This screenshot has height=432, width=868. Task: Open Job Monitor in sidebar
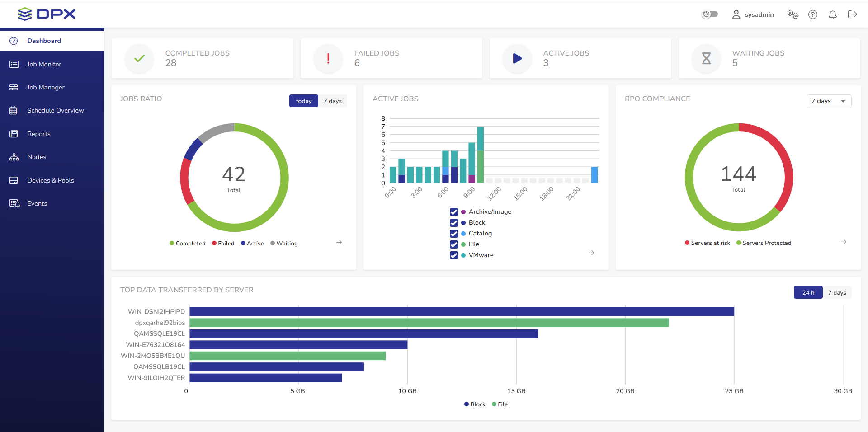[44, 64]
